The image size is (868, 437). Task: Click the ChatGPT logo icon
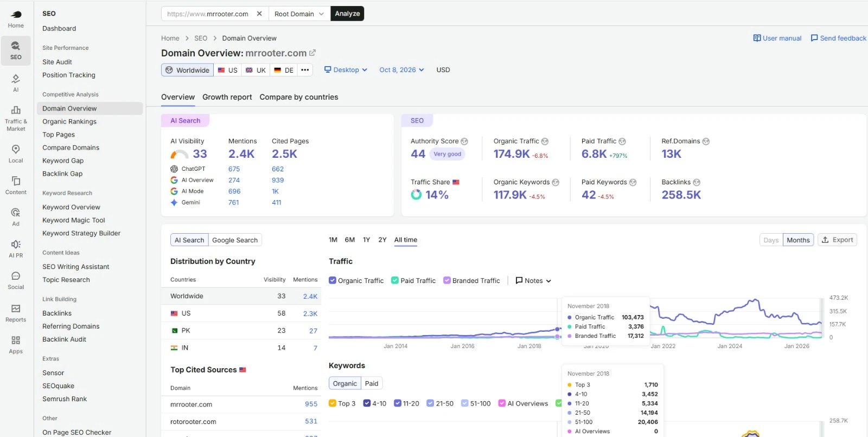point(174,169)
